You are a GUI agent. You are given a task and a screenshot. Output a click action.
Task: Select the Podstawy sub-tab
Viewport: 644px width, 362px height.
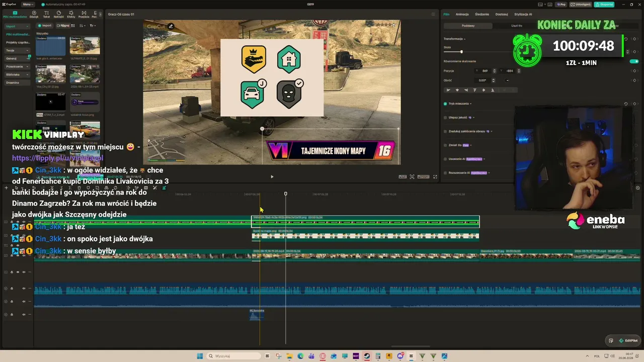point(468,26)
